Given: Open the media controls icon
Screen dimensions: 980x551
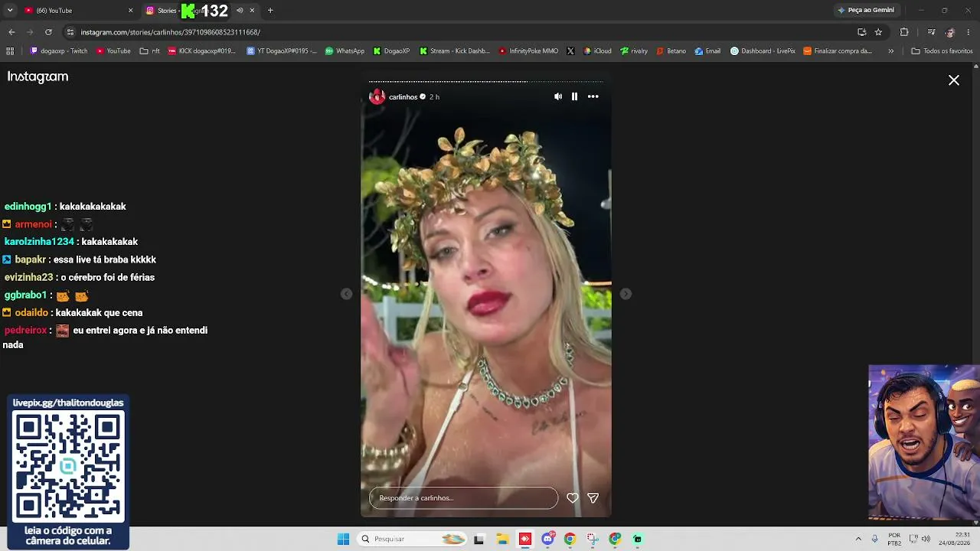Looking at the screenshot, I should pos(931,32).
